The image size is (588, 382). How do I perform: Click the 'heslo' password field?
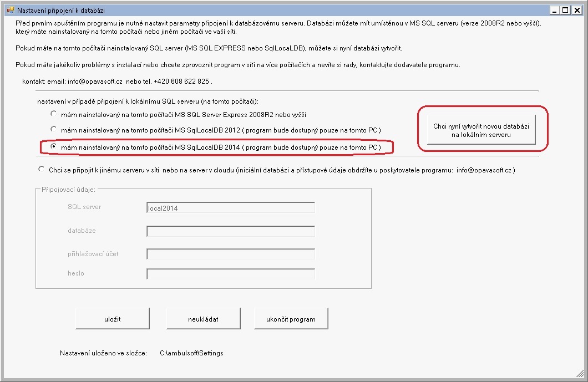pyautogui.click(x=231, y=274)
